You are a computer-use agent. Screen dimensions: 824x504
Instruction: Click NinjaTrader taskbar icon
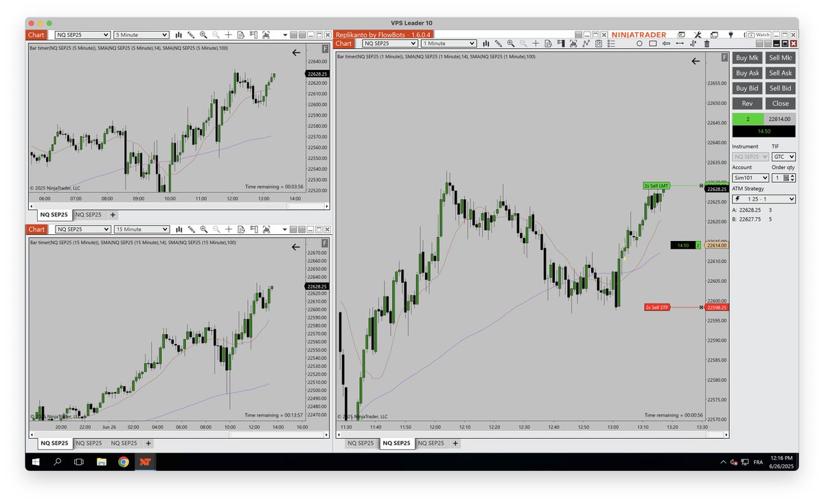(x=146, y=462)
